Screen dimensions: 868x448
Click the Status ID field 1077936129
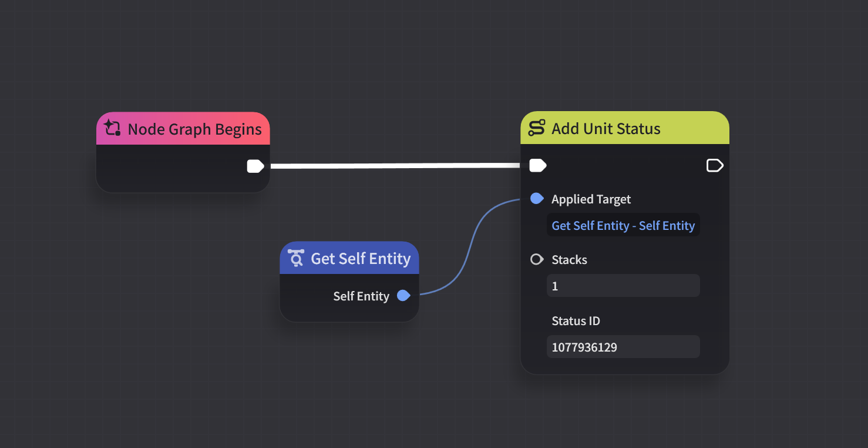click(x=623, y=347)
